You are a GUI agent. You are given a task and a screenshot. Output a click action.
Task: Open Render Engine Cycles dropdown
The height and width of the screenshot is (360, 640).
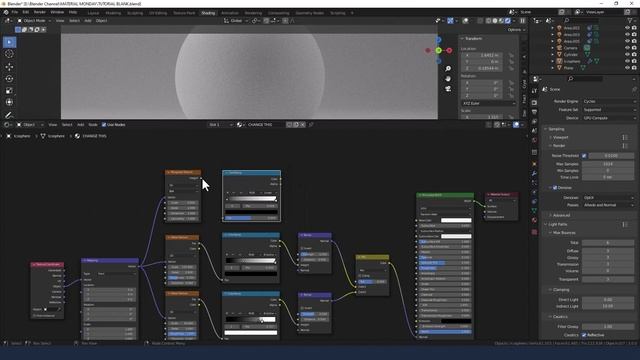pyautogui.click(x=609, y=101)
